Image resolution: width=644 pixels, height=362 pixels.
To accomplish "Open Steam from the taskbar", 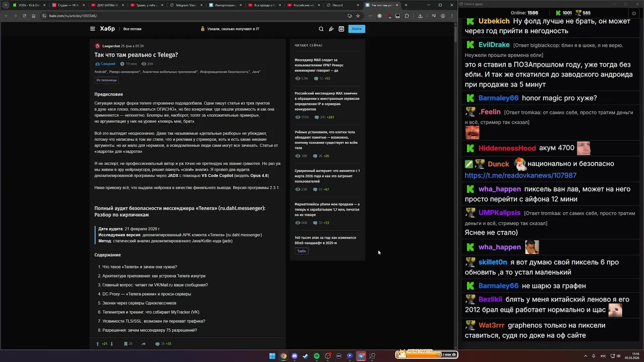I will click(x=305, y=356).
